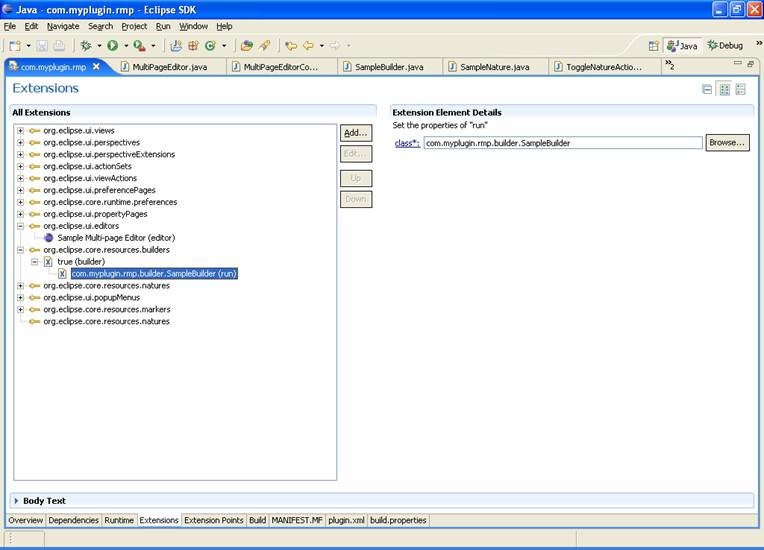This screenshot has height=550, width=764.
Task: Click the Collapse All icon in Extensions header
Action: tap(707, 90)
